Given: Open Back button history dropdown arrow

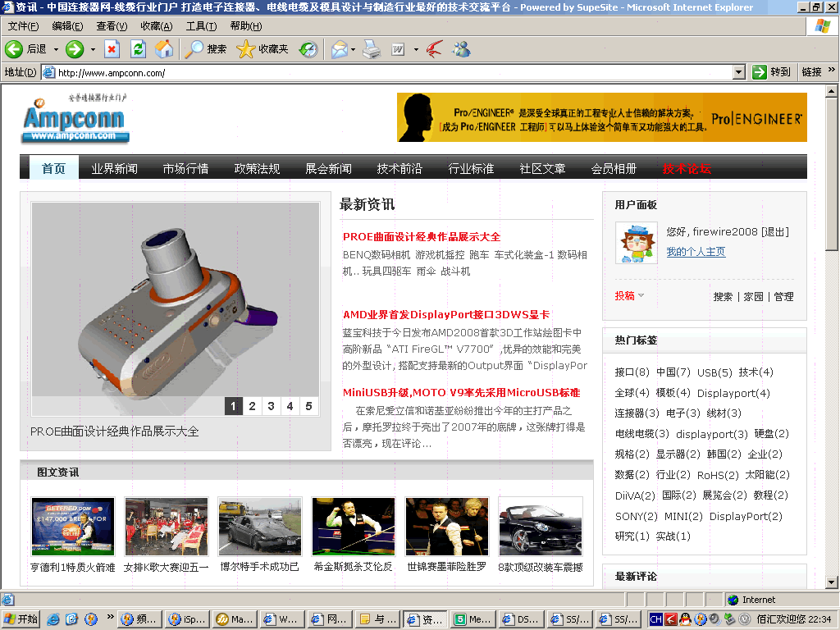Looking at the screenshot, I should click(x=56, y=49).
